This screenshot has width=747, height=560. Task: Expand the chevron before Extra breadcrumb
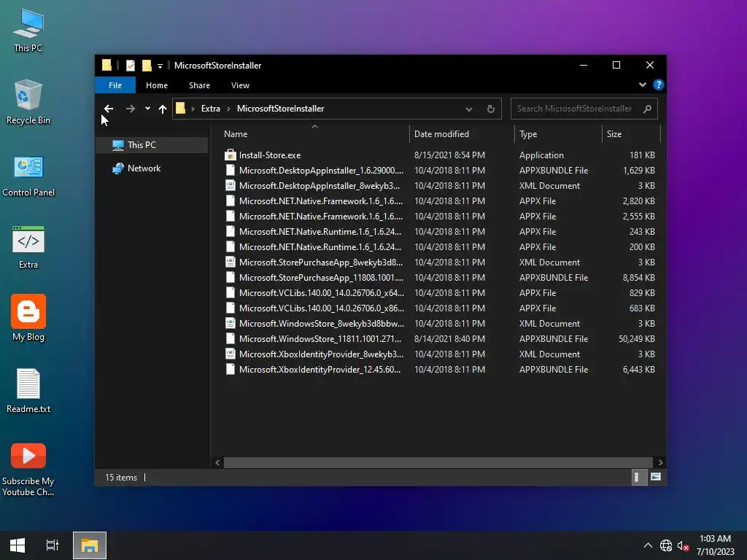click(193, 109)
